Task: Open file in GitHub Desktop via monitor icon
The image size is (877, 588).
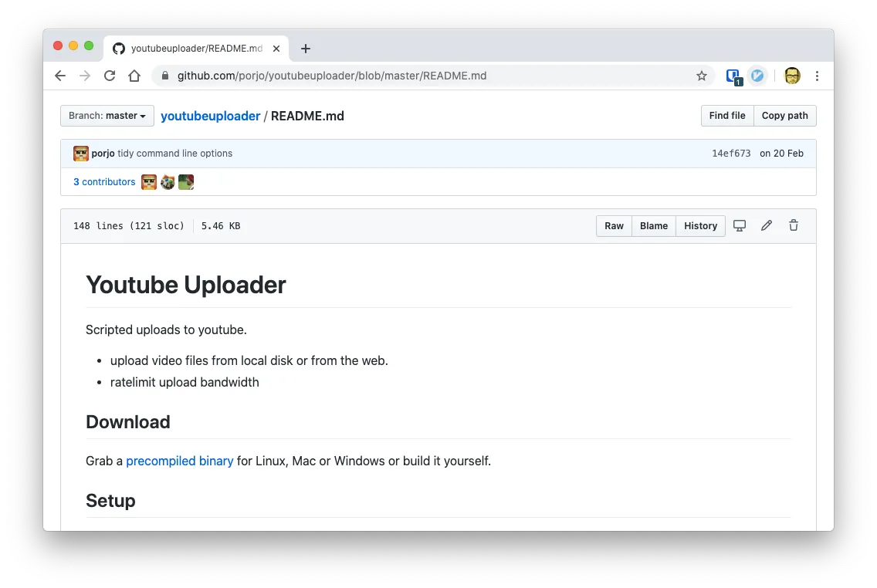Action: (x=740, y=226)
